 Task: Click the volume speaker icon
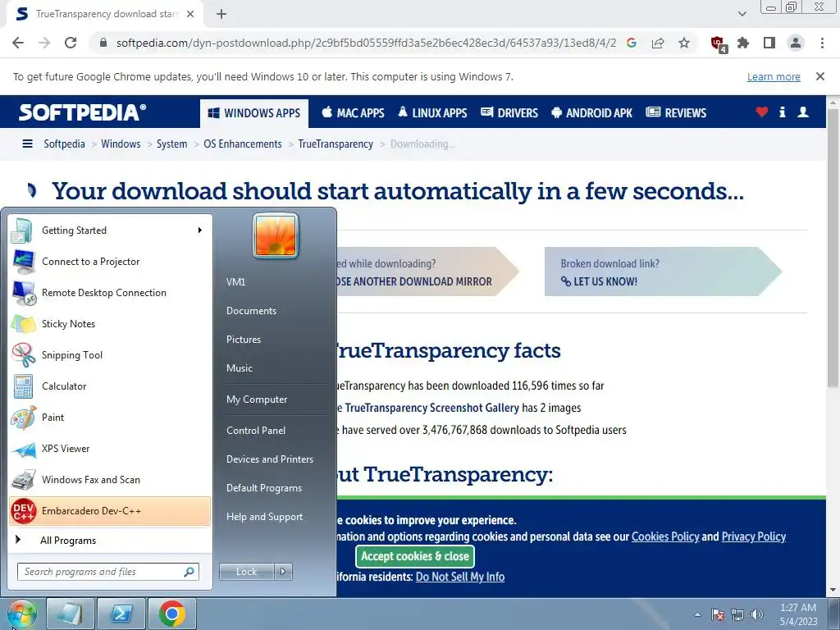coord(756,614)
